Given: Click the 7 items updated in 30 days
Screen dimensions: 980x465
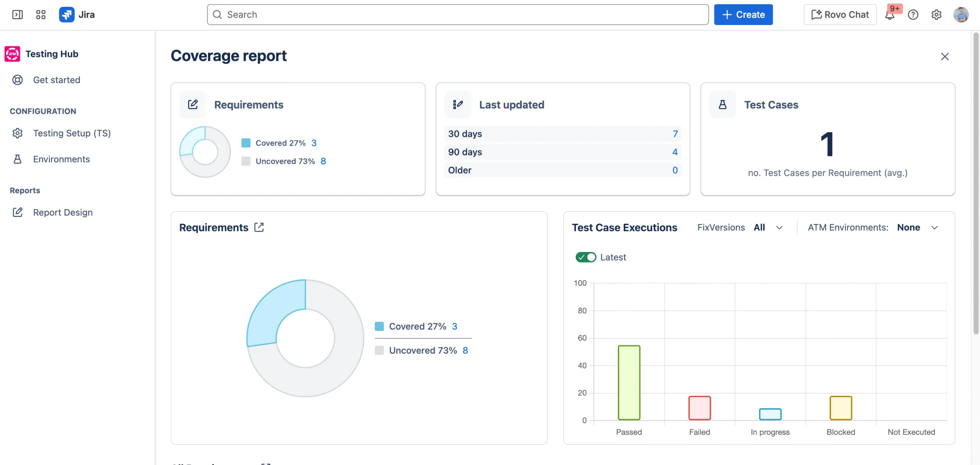Looking at the screenshot, I should (x=675, y=134).
